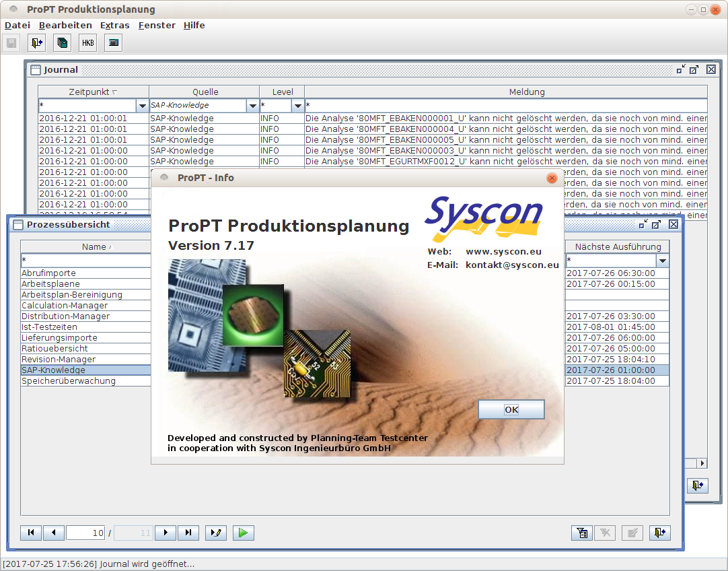This screenshot has width=728, height=571.
Task: Select the Arbeitsplan-Bereinigung process row
Action: [86, 294]
